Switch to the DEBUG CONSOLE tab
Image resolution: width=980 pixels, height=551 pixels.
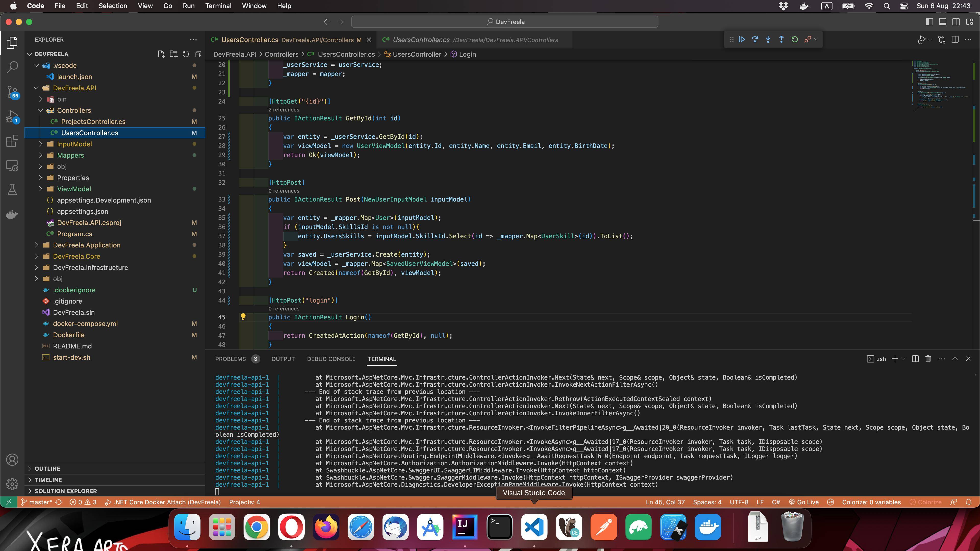click(331, 359)
